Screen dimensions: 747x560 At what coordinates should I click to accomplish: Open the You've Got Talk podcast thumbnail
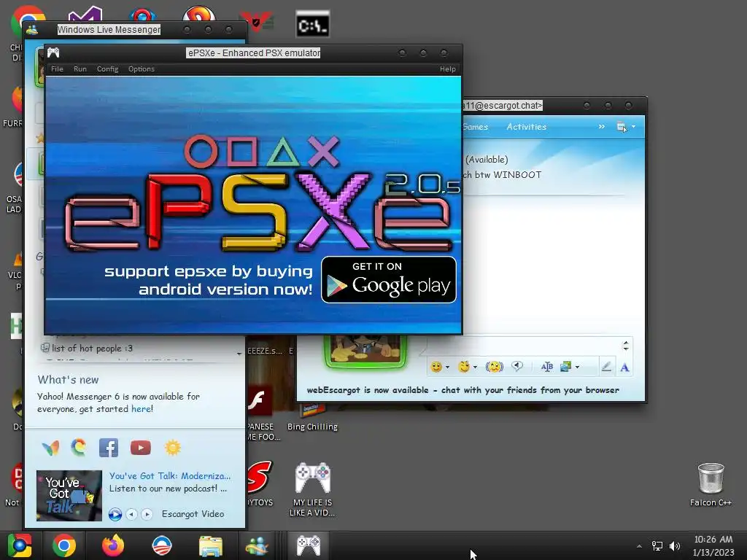69,495
